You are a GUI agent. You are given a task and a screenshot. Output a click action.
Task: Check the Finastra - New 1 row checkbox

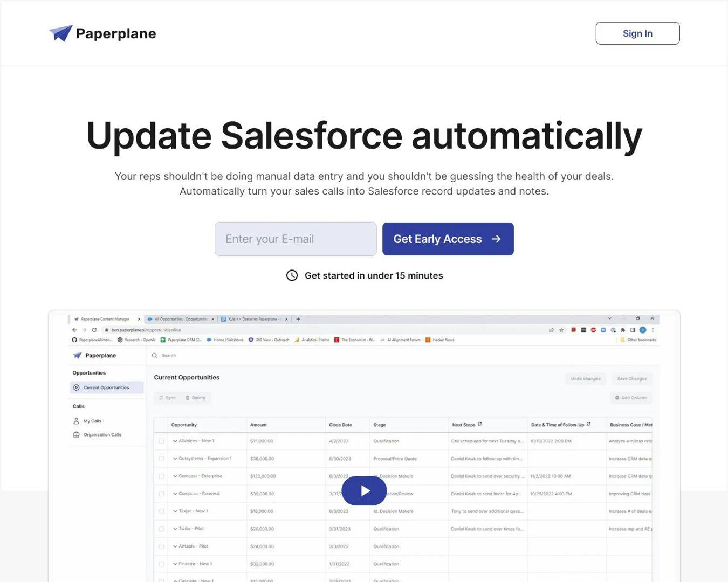click(x=161, y=564)
